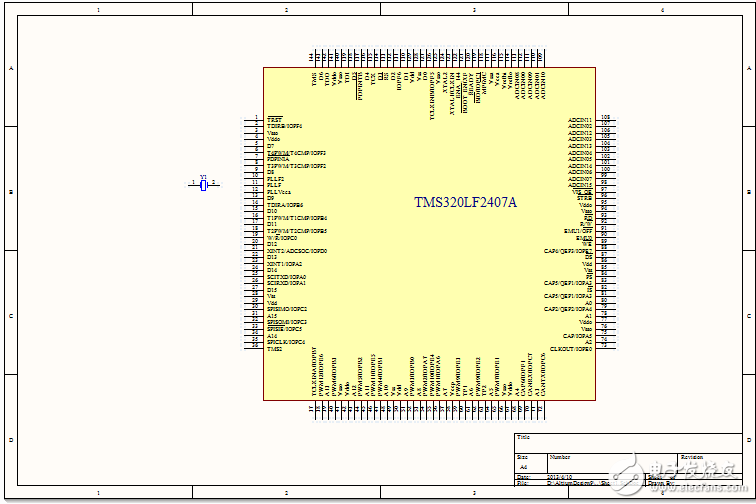This screenshot has width=756, height=504.
Task: Click pin number 108 on the right side
Action: tap(606, 117)
